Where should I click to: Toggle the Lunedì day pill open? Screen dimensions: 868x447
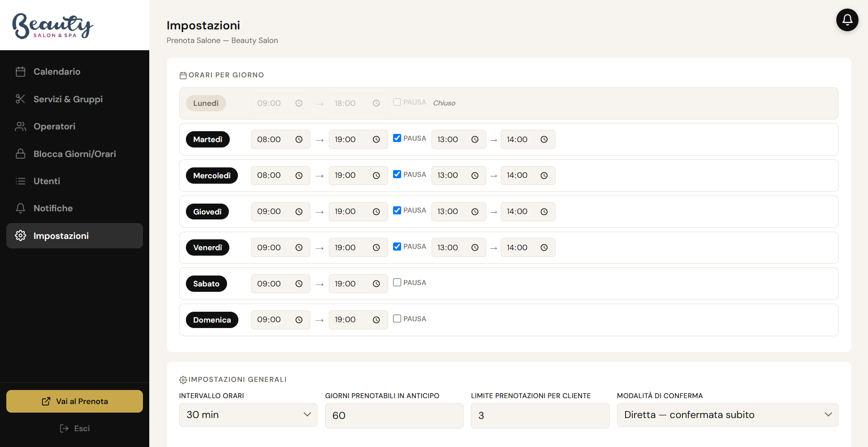pyautogui.click(x=206, y=103)
